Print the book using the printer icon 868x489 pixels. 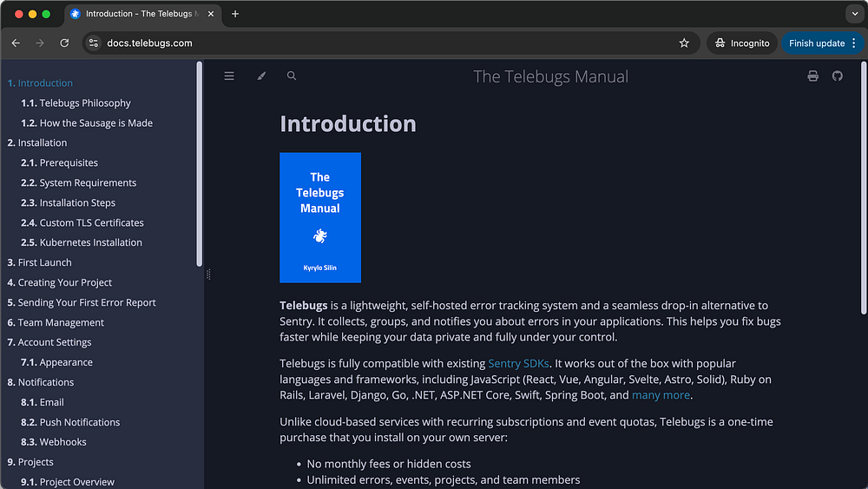(x=812, y=76)
